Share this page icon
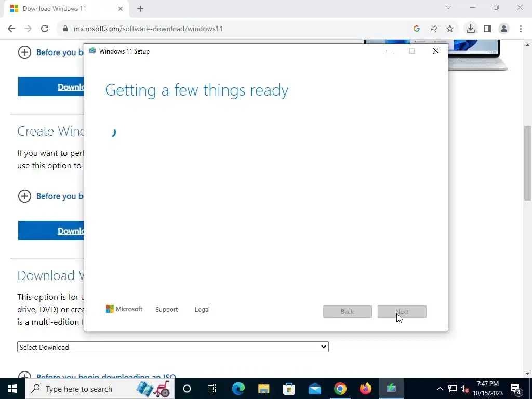 [x=433, y=29]
